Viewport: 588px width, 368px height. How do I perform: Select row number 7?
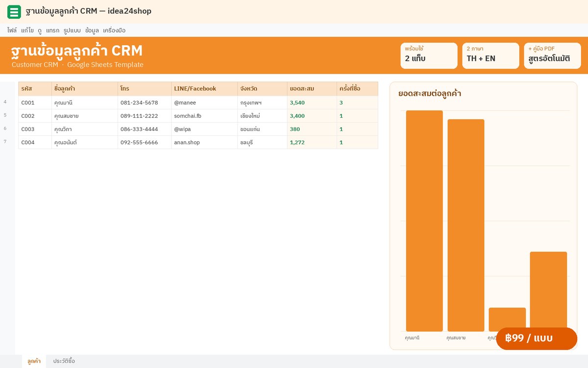point(5,142)
